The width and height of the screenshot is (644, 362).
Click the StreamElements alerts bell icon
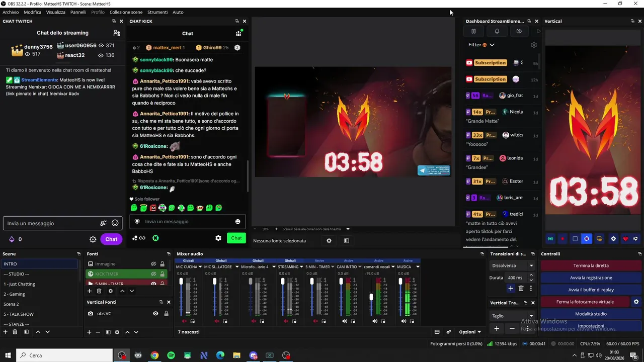point(497,31)
